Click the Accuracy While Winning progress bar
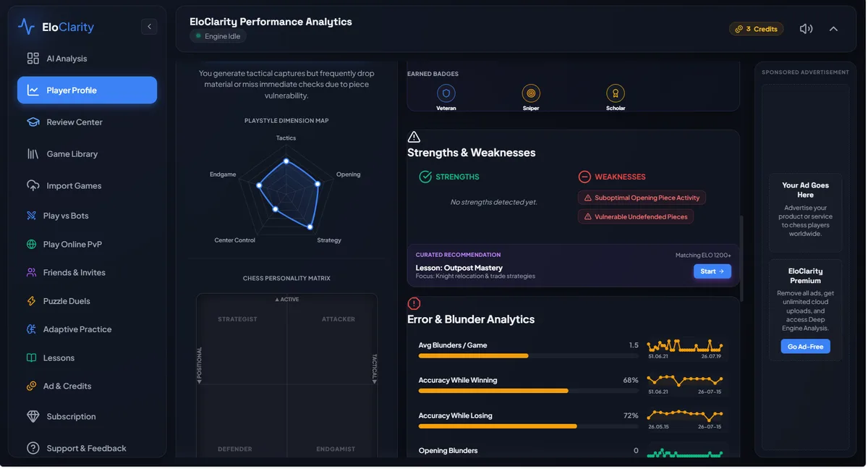868x469 pixels. coord(528,391)
